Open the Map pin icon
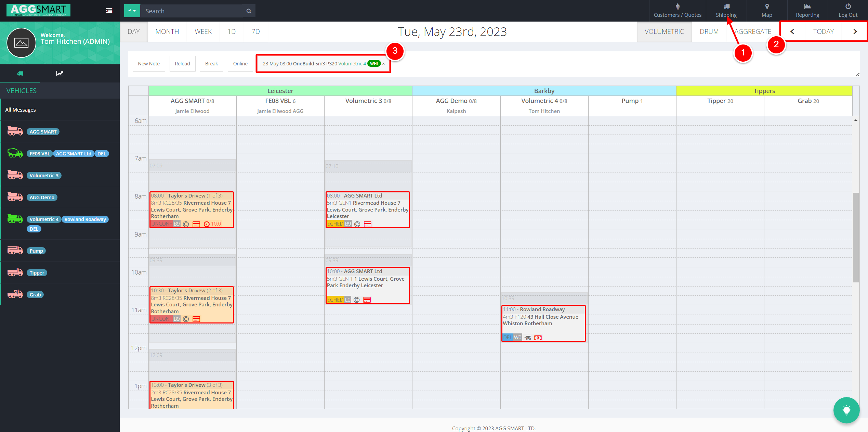This screenshot has width=868, height=432. [x=767, y=7]
